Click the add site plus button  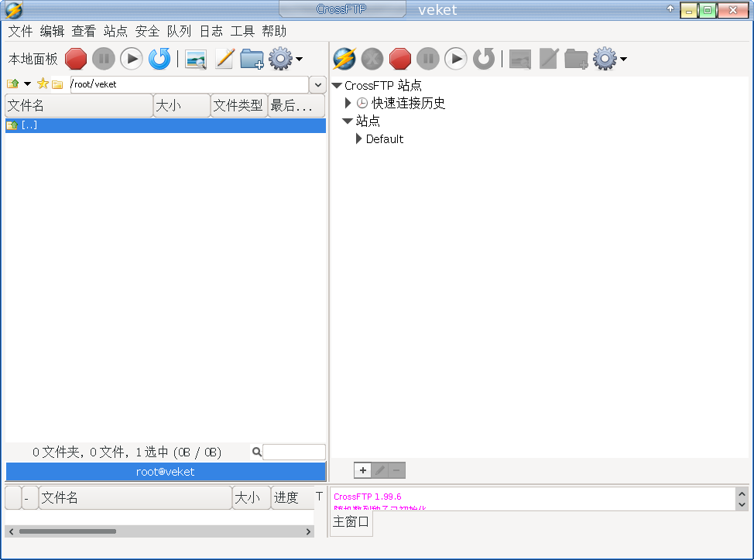(x=363, y=470)
